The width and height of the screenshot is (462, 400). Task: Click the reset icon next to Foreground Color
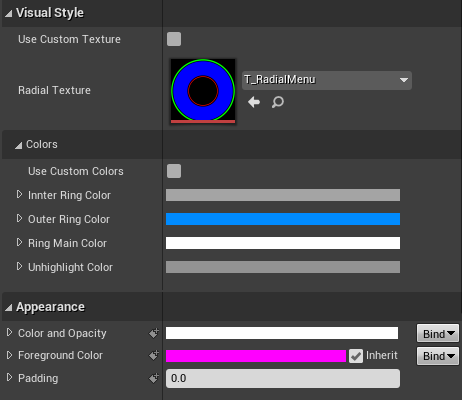coord(154,356)
